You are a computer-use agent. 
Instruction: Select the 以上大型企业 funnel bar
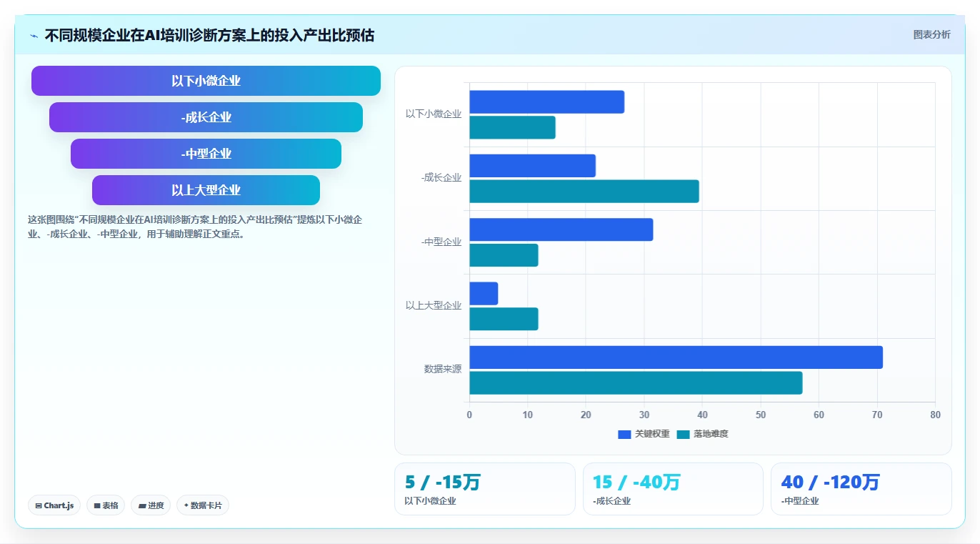click(x=206, y=190)
